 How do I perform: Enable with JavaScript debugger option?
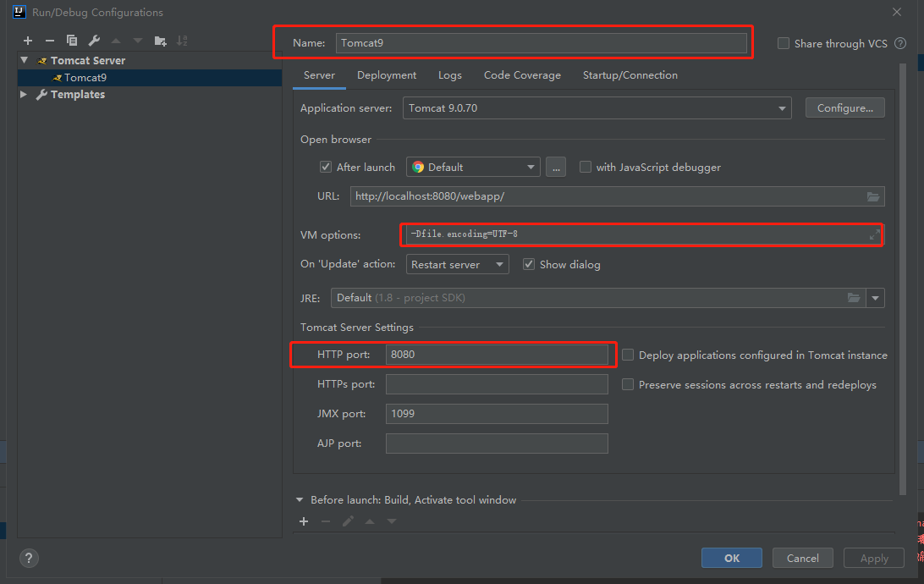point(586,167)
